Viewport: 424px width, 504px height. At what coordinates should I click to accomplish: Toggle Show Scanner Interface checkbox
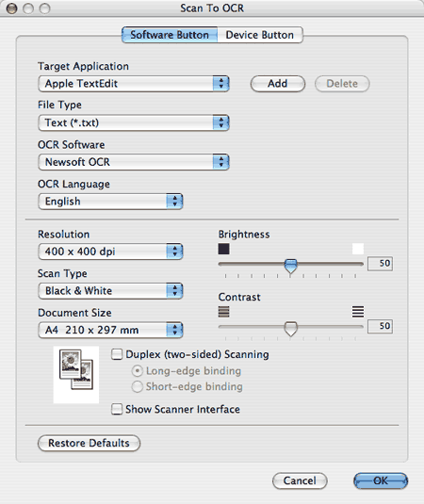117,409
